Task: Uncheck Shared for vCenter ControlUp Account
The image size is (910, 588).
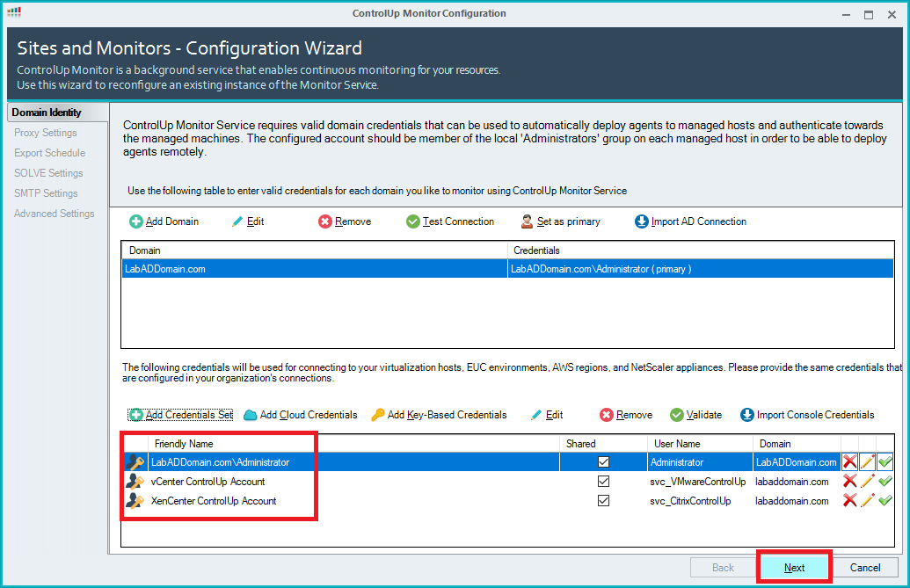Action: (603, 482)
